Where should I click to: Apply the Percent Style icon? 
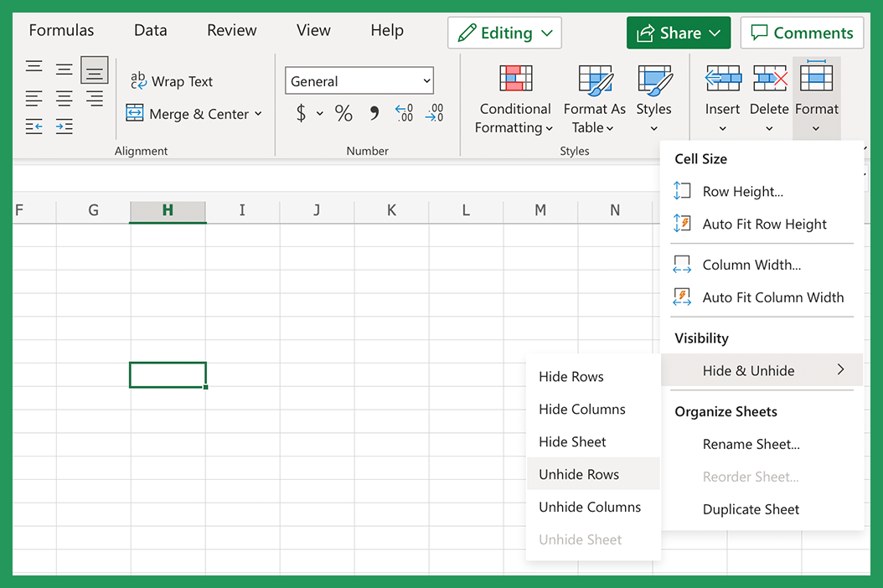[343, 113]
